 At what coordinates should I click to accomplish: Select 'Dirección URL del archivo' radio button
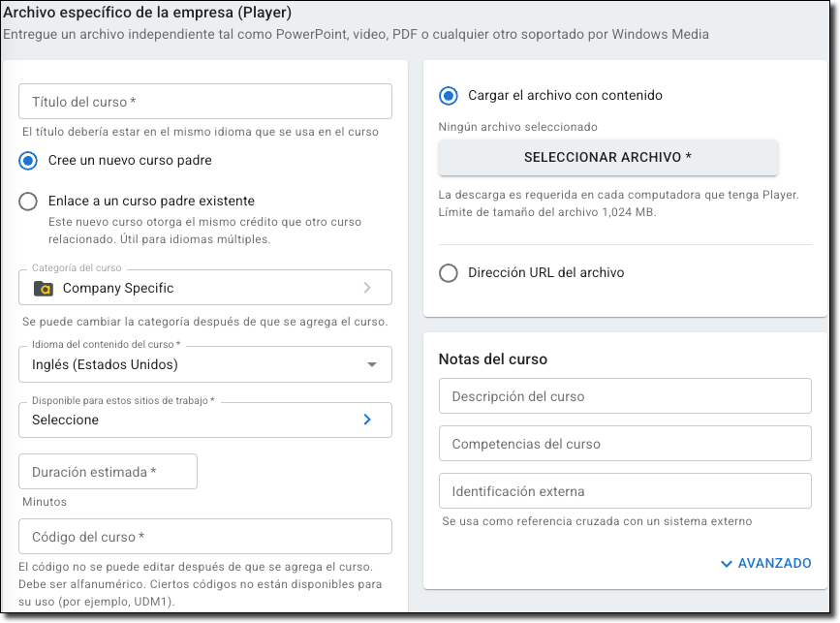point(449,273)
